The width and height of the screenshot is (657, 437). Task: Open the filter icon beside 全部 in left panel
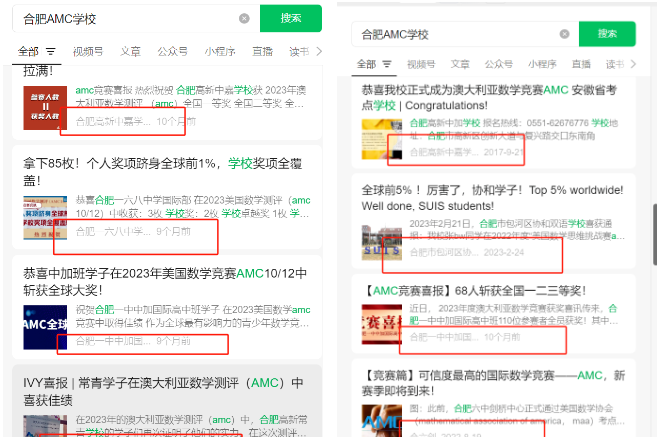pos(49,51)
